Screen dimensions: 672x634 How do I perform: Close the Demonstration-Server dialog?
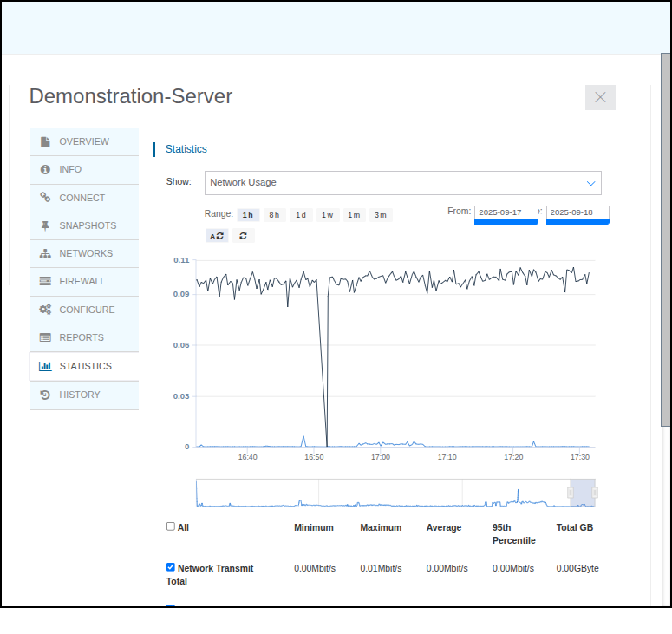pos(600,97)
